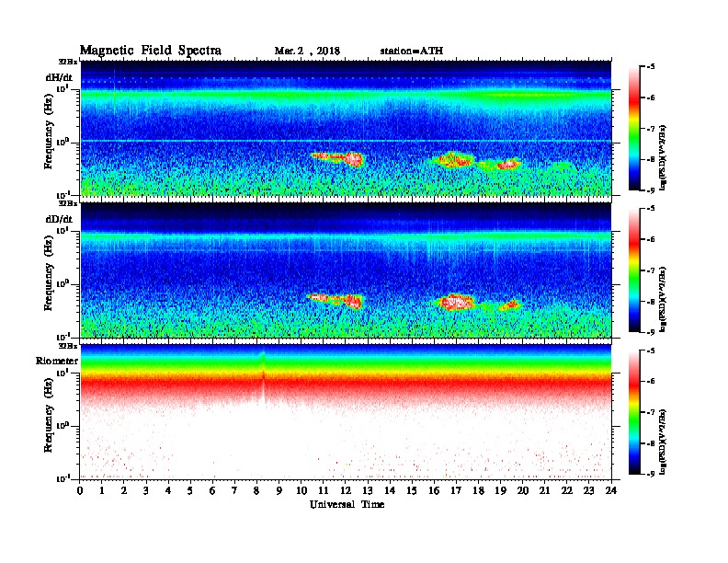Click hour tick label "17" on time axis
728x563 pixels.
pos(457,491)
